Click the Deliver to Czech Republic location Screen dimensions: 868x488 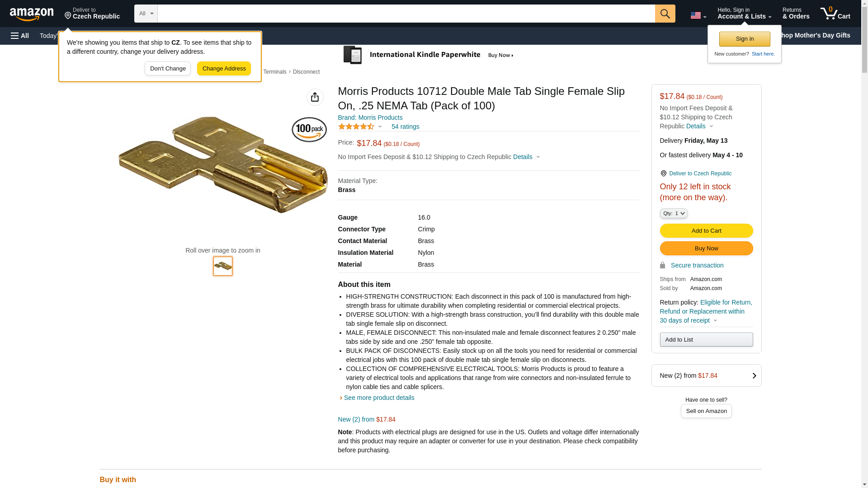click(92, 14)
